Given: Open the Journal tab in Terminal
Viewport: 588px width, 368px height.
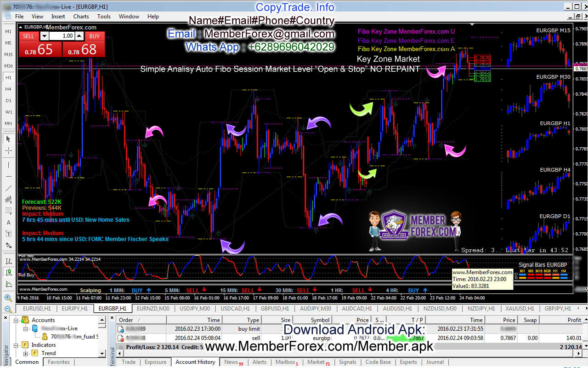Looking at the screenshot, I should [x=434, y=362].
